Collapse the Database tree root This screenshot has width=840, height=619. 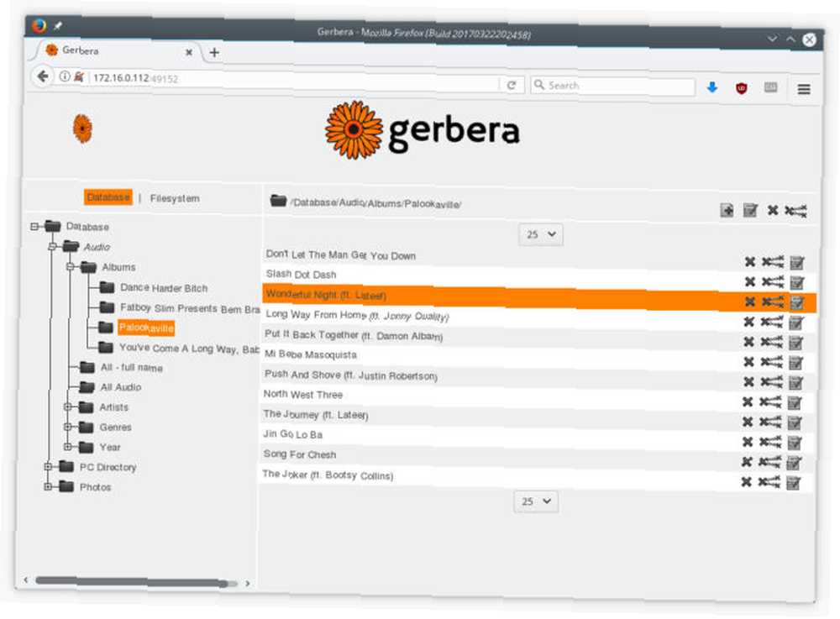tap(34, 227)
